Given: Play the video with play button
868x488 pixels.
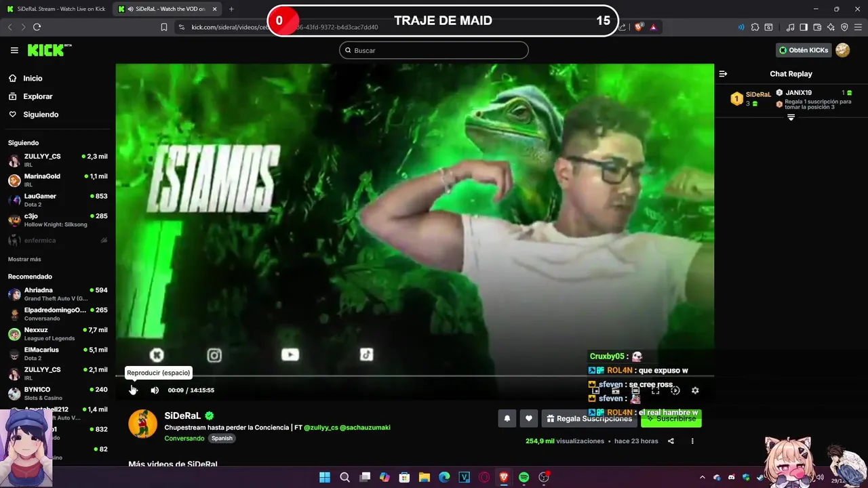Looking at the screenshot, I should (133, 390).
